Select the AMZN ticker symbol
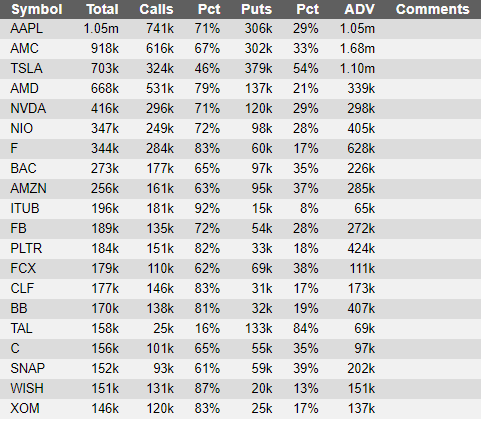 pos(28,189)
